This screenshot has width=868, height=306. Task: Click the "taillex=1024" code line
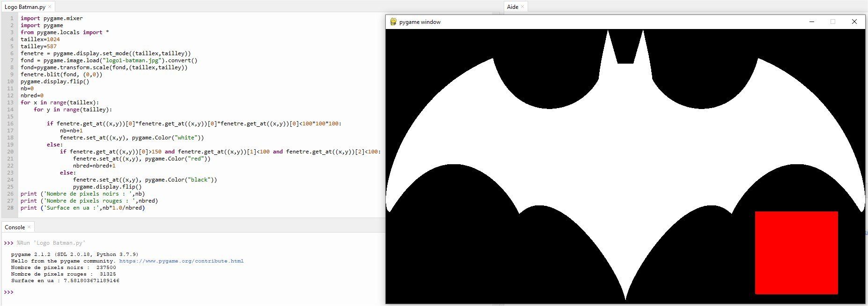(40, 39)
